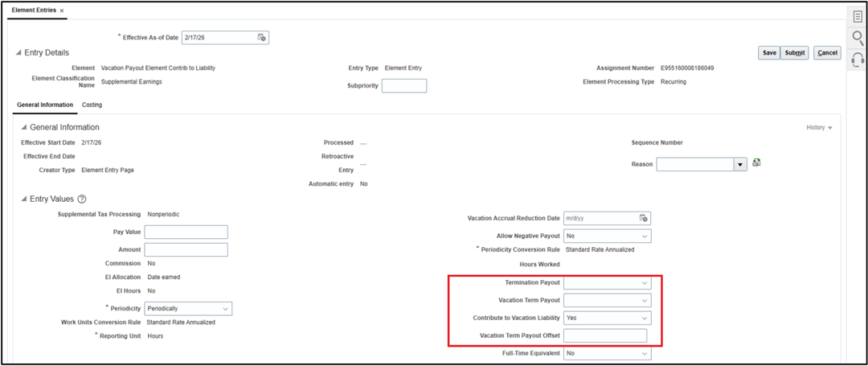Select the General Information tab
Viewport: 868px width, 366px height.
click(x=45, y=105)
